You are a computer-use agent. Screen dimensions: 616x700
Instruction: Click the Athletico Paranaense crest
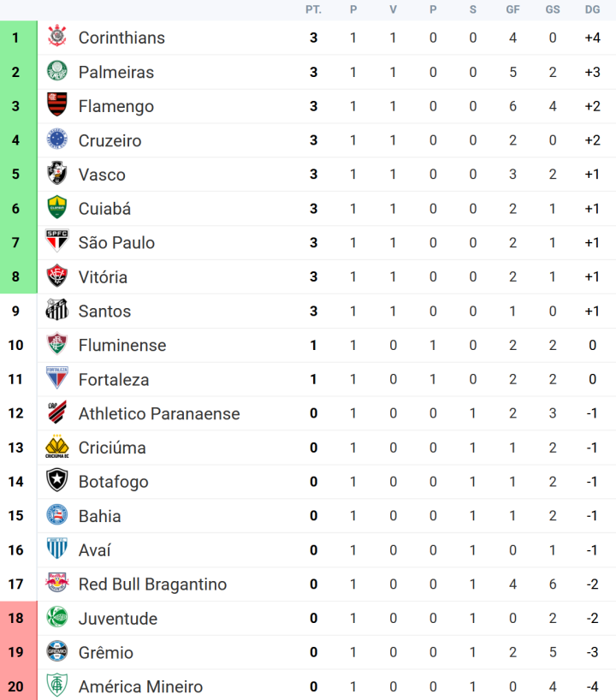[56, 413]
